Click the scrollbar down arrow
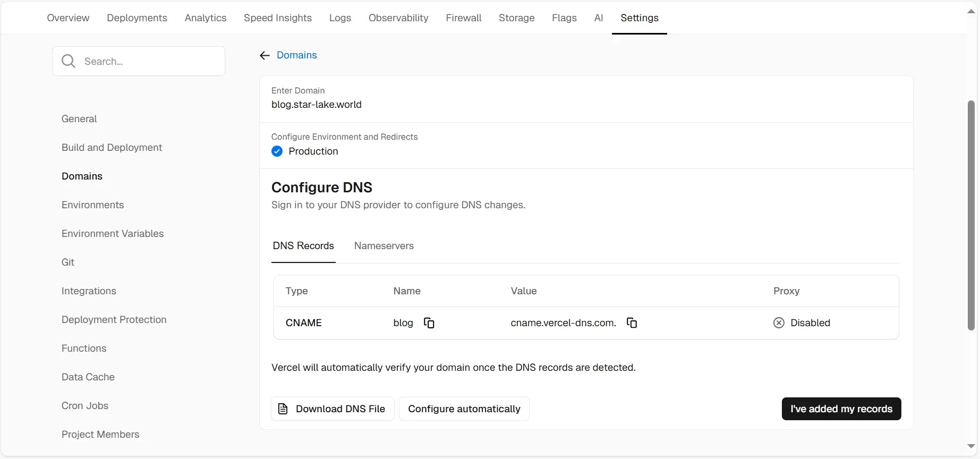This screenshot has width=980, height=459. 972,447
